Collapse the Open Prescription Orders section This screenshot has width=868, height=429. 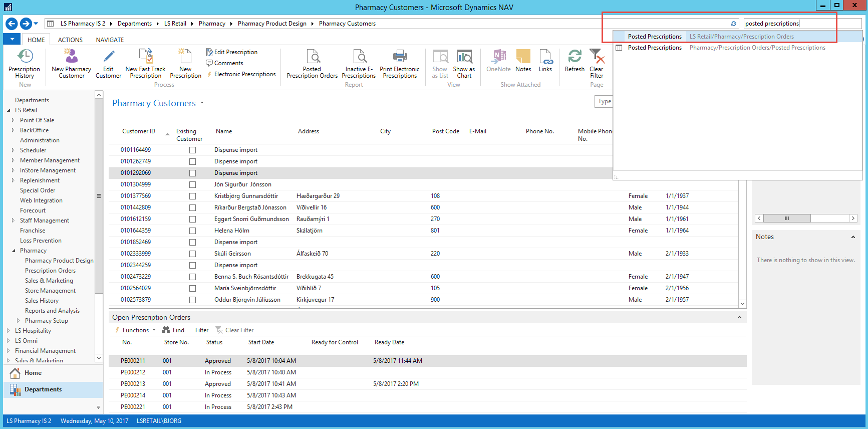coord(739,318)
